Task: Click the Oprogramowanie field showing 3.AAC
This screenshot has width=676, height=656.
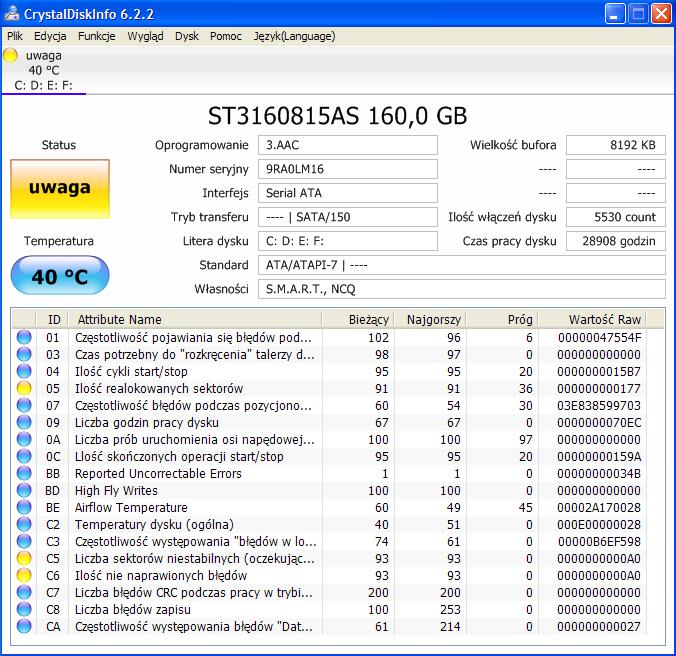Action: pos(347,145)
